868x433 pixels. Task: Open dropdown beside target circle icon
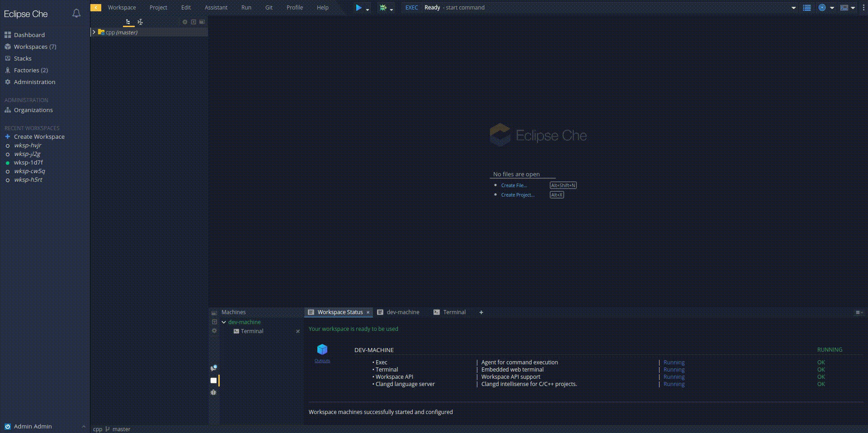coord(832,8)
